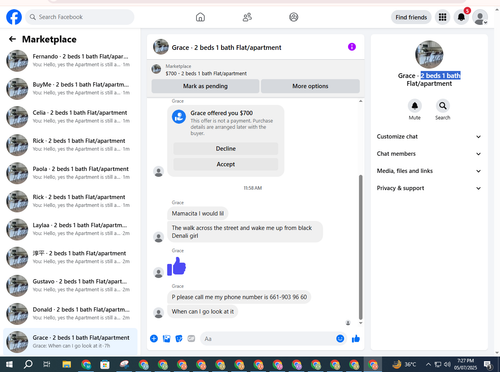Click the chat messages vertical scrollbar
The height and width of the screenshot is (372, 500).
pyautogui.click(x=360, y=247)
